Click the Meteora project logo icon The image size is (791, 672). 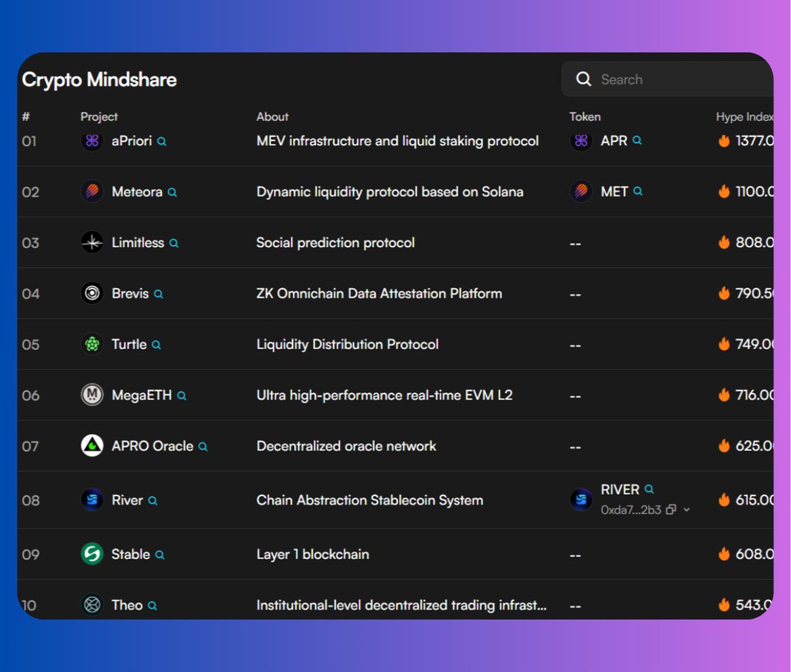pyautogui.click(x=92, y=192)
